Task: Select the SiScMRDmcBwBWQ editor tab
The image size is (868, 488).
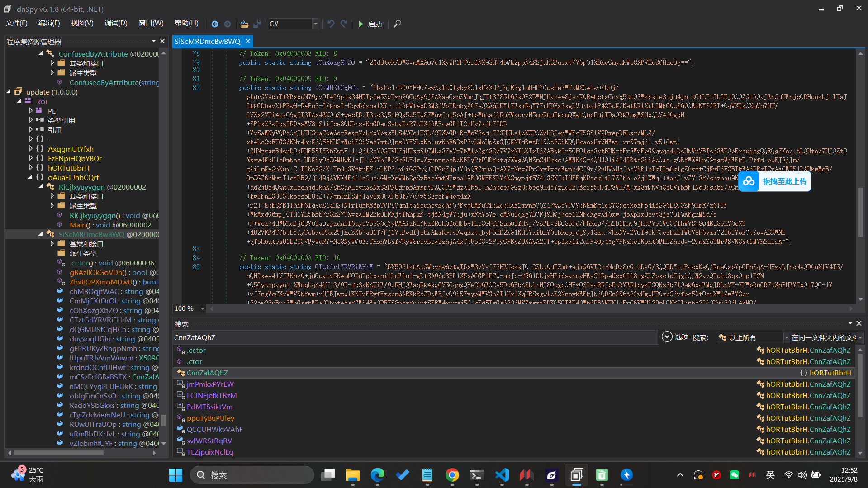Action: (x=208, y=41)
